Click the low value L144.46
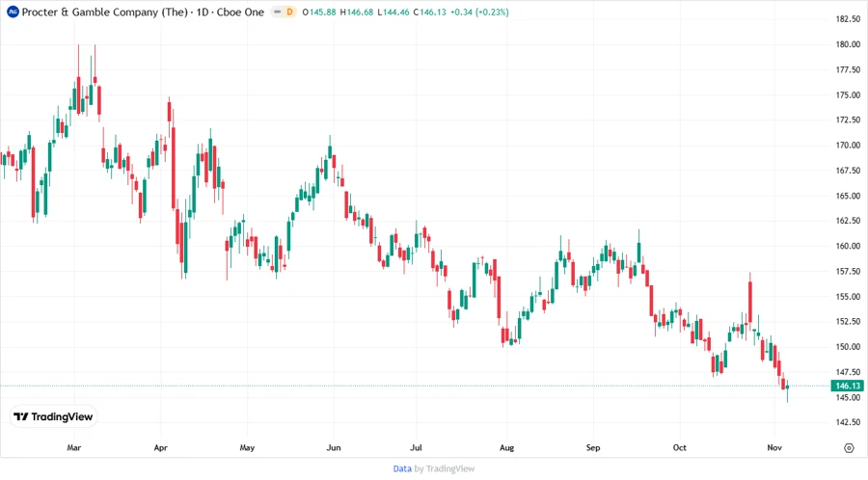Image resolution: width=868 pixels, height=480 pixels. (x=393, y=12)
